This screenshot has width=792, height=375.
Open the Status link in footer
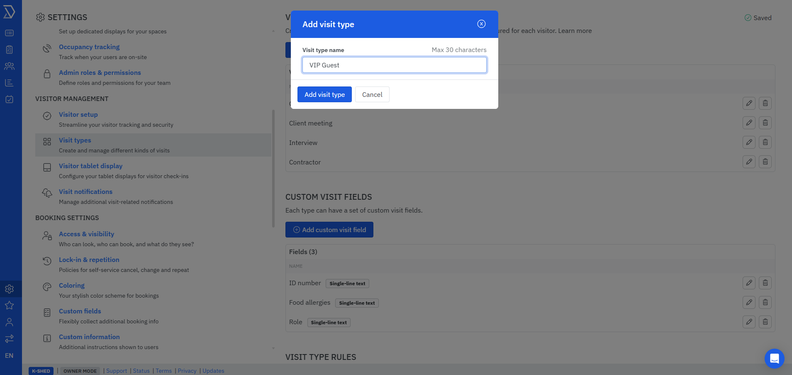click(141, 370)
